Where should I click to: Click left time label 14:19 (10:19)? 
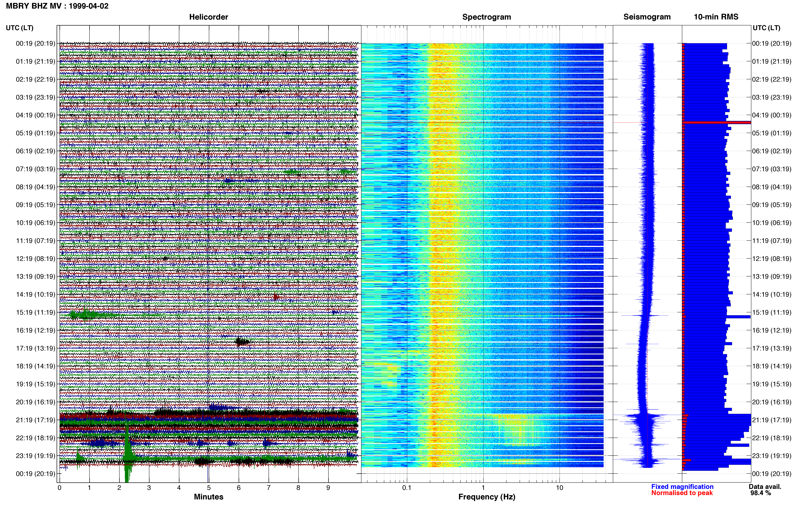(36, 295)
